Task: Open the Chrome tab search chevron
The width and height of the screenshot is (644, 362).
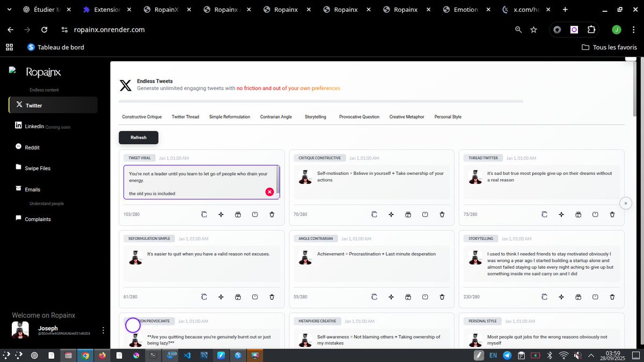Action: [x=9, y=10]
